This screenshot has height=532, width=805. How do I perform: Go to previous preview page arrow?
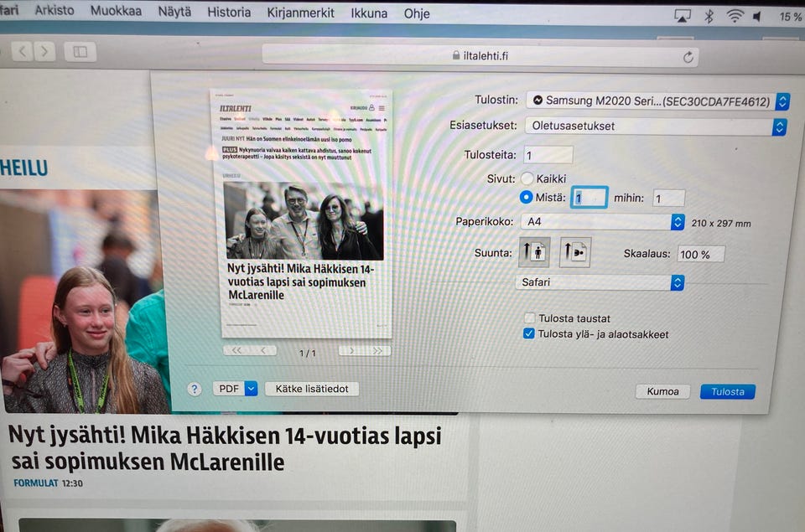pos(263,350)
